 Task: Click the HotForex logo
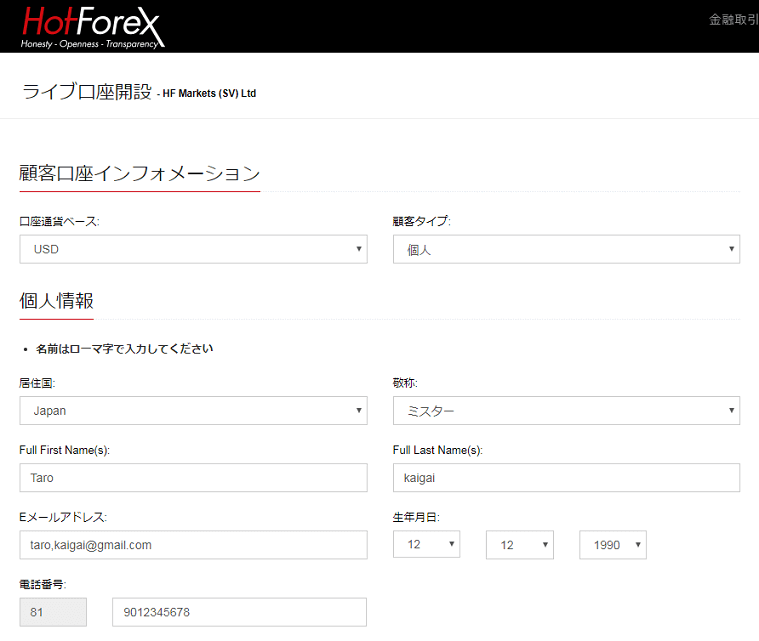tap(92, 28)
